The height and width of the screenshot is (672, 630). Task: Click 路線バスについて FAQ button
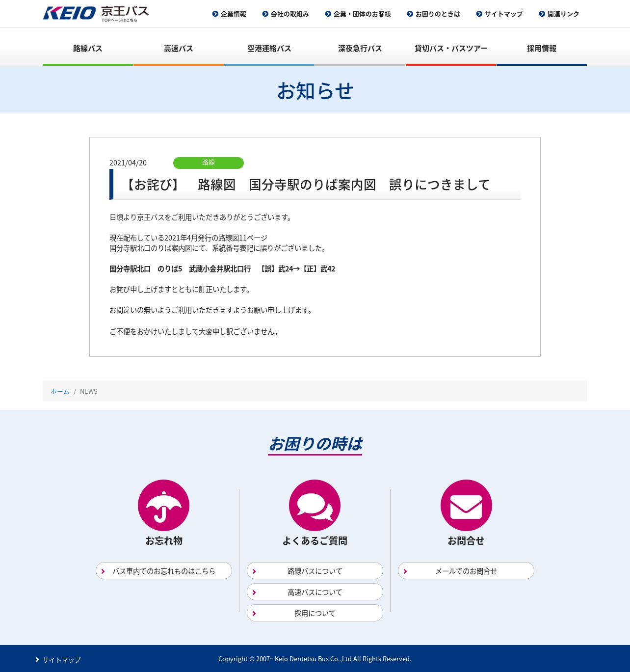coord(315,571)
